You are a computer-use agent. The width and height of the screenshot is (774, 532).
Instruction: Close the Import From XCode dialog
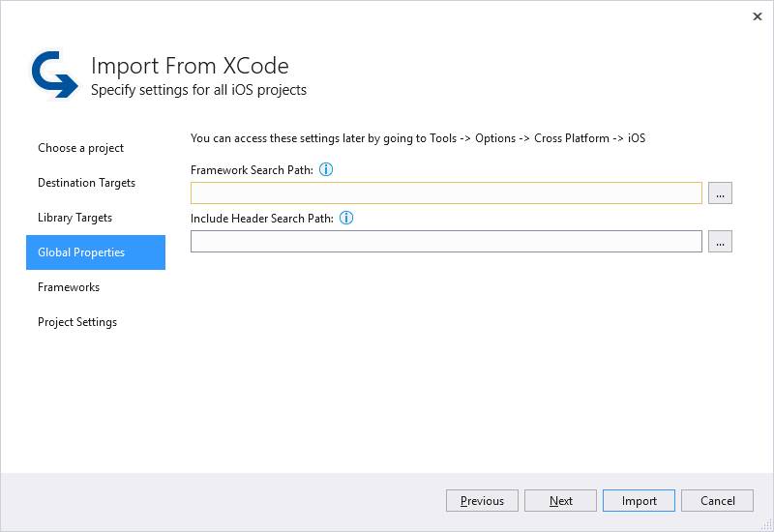[x=758, y=16]
